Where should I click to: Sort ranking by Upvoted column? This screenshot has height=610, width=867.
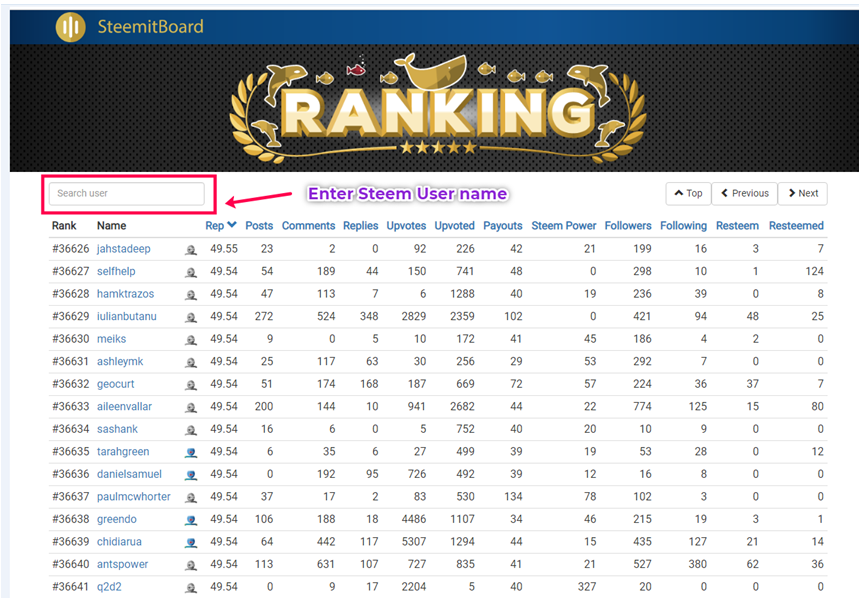coord(455,226)
